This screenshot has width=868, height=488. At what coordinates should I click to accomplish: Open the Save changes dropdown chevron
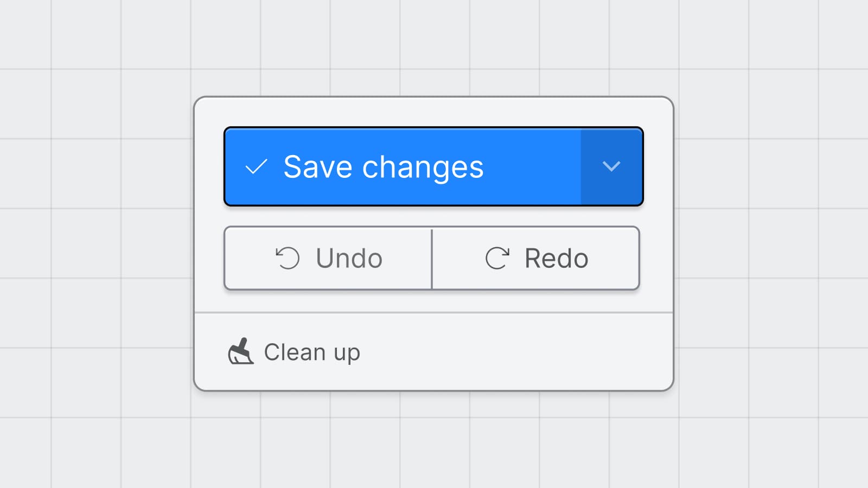tap(611, 166)
